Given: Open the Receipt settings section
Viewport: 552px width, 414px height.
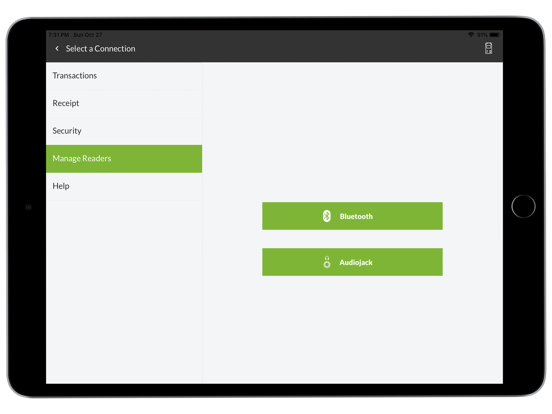Looking at the screenshot, I should [124, 104].
